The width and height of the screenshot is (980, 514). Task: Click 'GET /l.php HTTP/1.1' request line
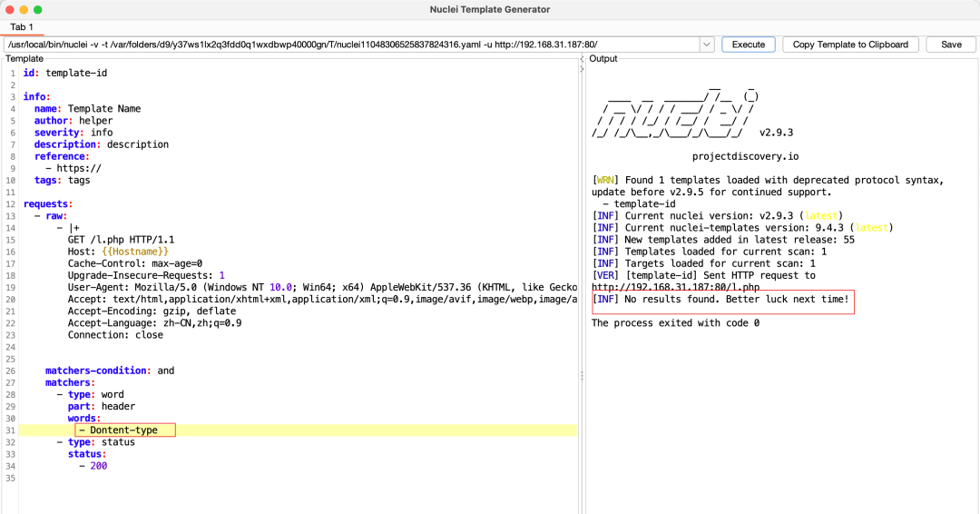(122, 240)
